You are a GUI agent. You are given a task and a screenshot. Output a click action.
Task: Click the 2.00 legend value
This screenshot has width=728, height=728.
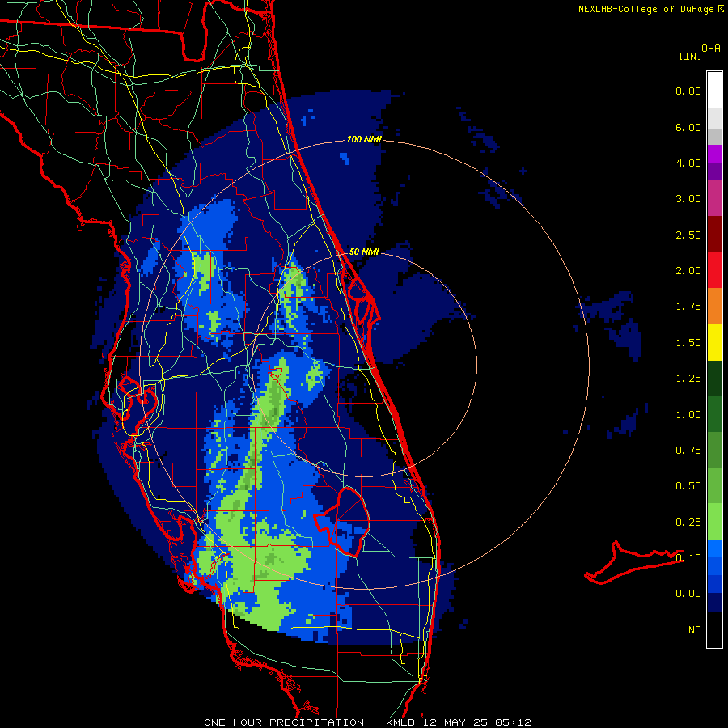688,271
